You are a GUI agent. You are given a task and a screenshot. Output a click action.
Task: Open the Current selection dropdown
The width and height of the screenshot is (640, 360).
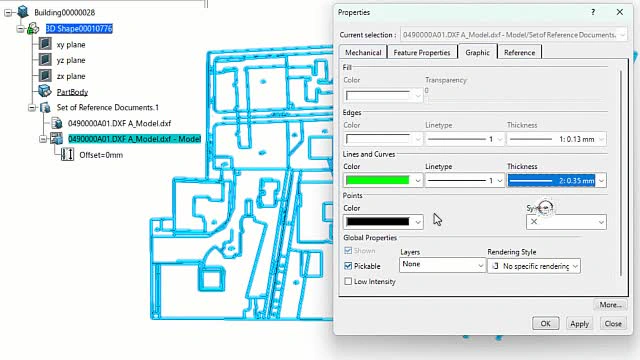click(x=622, y=35)
